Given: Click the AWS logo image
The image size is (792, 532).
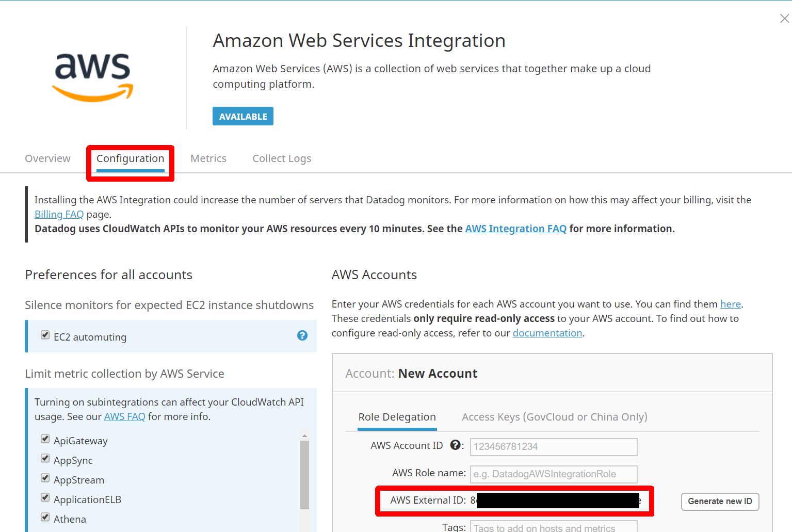Looking at the screenshot, I should tap(93, 77).
